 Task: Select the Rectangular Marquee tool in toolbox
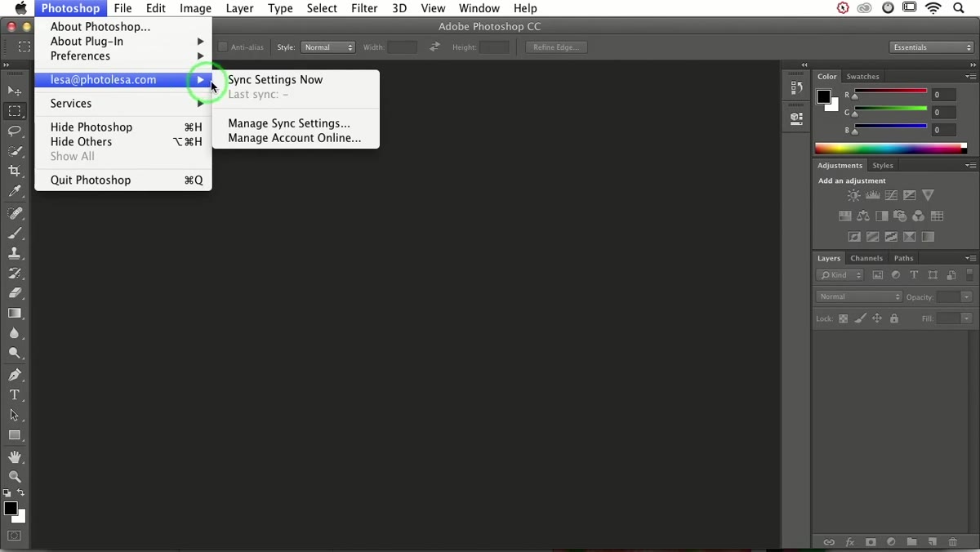(15, 111)
